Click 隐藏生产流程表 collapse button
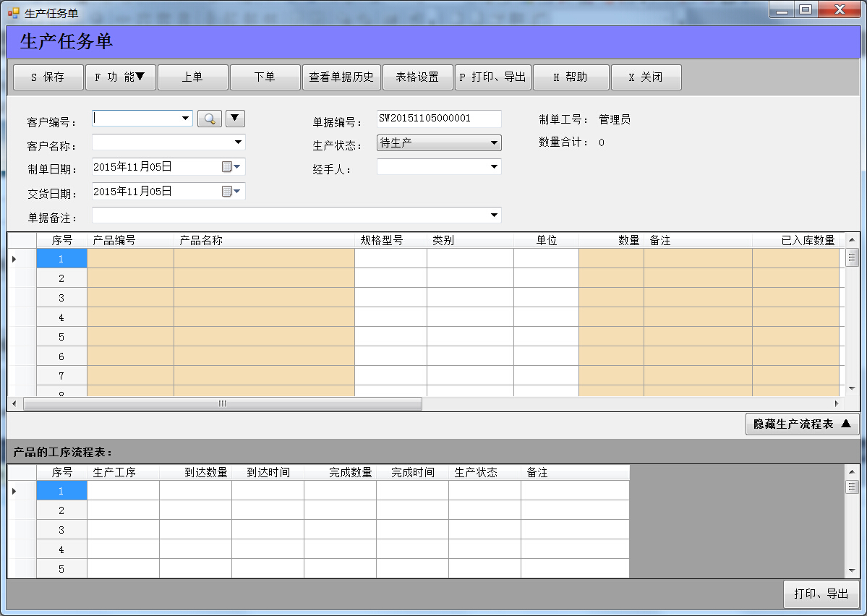This screenshot has height=616, width=867. 803,424
